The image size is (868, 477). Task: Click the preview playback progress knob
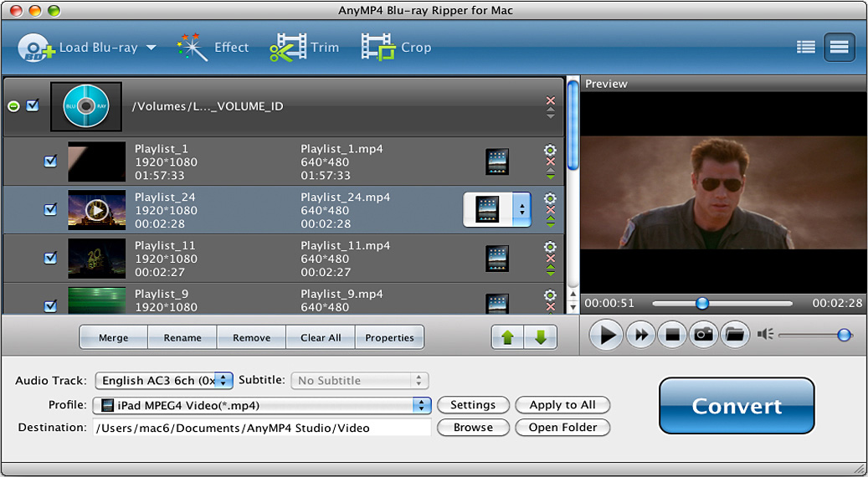coord(702,303)
